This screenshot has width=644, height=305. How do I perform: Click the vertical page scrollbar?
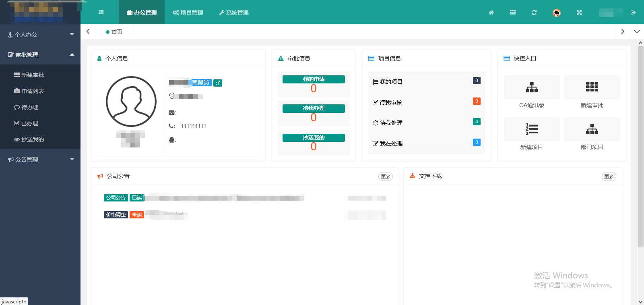coord(640,147)
